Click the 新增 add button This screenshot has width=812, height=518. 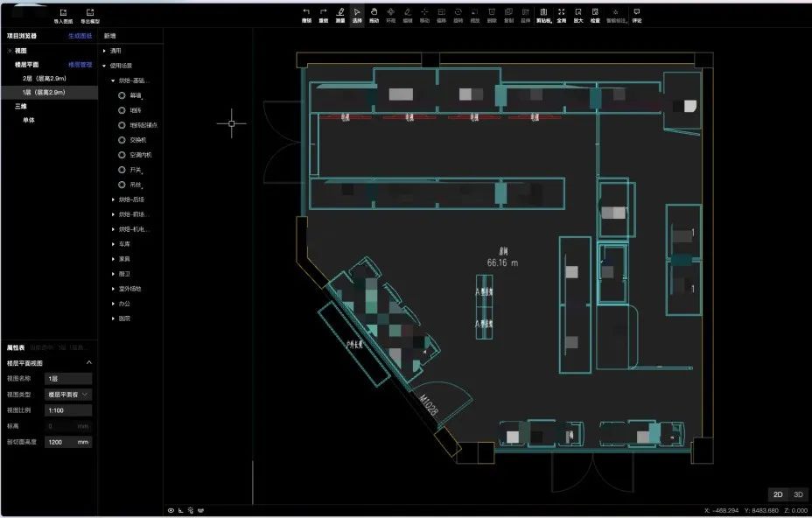click(x=109, y=36)
